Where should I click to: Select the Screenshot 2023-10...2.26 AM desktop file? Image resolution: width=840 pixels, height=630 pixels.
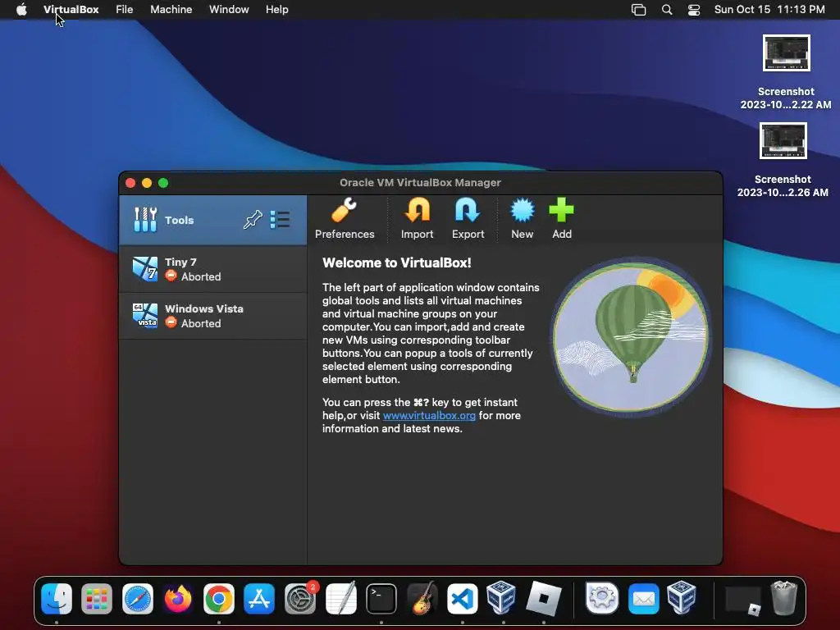pyautogui.click(x=783, y=160)
